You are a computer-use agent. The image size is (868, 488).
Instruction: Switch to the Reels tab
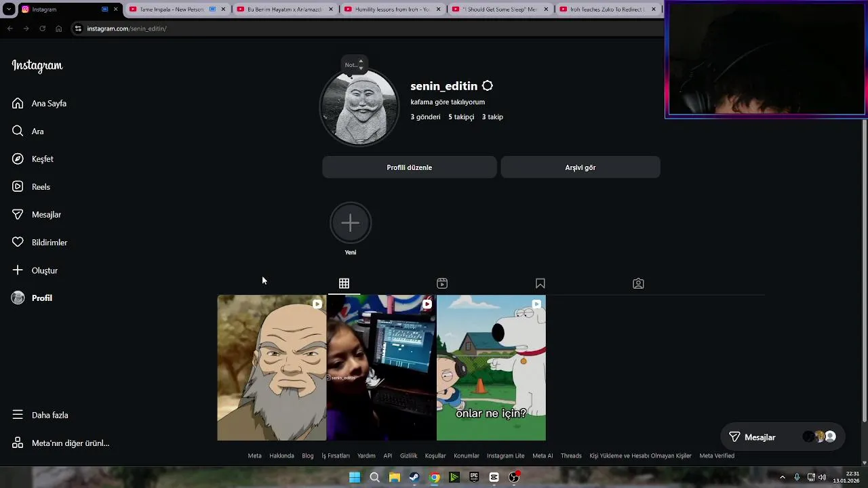tap(442, 283)
